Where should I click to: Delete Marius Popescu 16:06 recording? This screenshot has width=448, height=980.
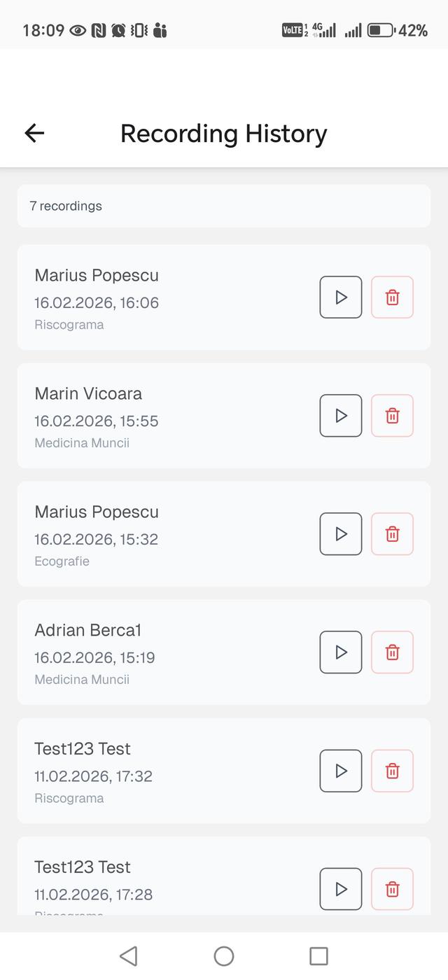tap(392, 297)
